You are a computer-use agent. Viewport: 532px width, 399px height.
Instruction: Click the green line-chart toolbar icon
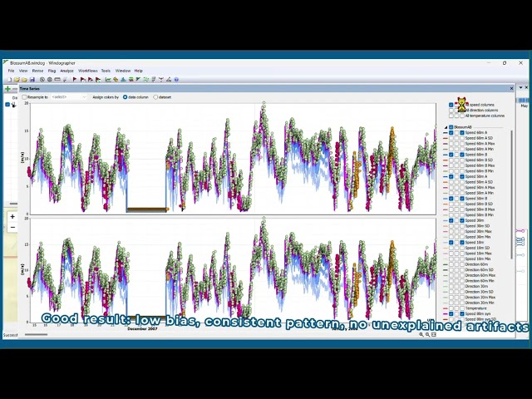108,80
